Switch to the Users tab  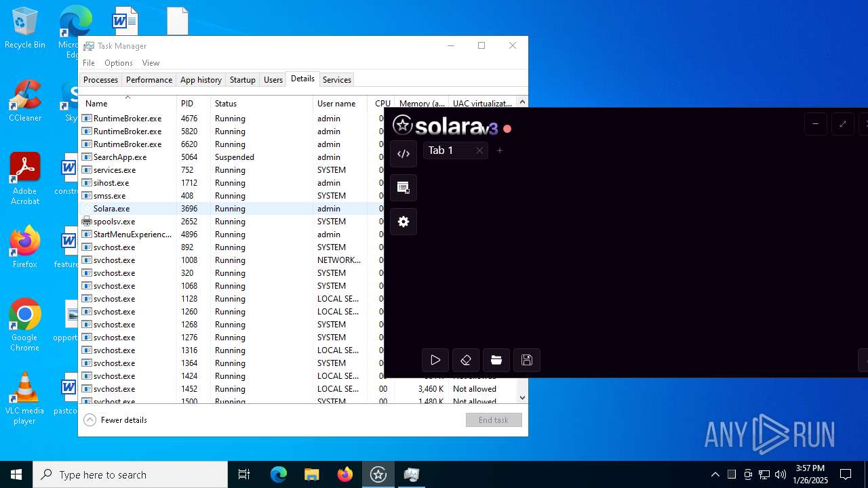click(273, 80)
